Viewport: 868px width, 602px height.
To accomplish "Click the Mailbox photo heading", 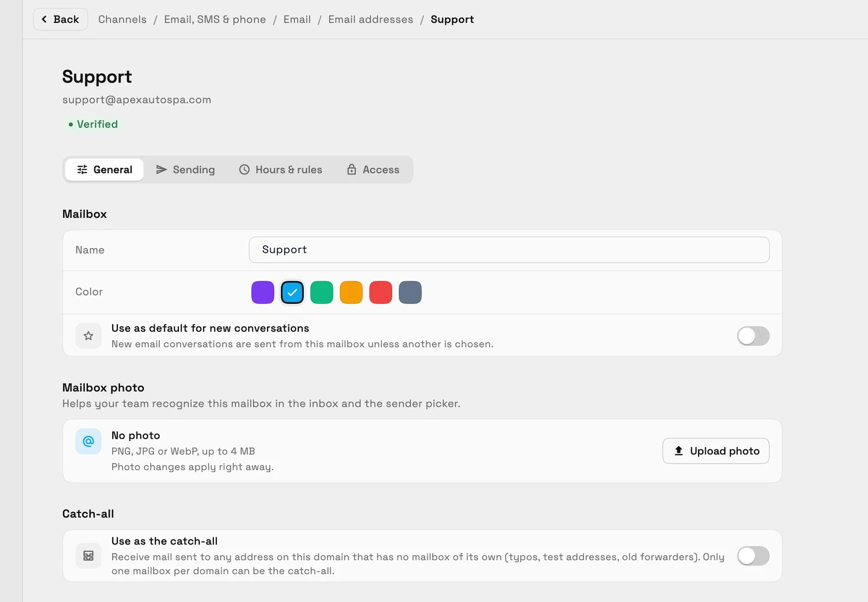I will tap(103, 388).
